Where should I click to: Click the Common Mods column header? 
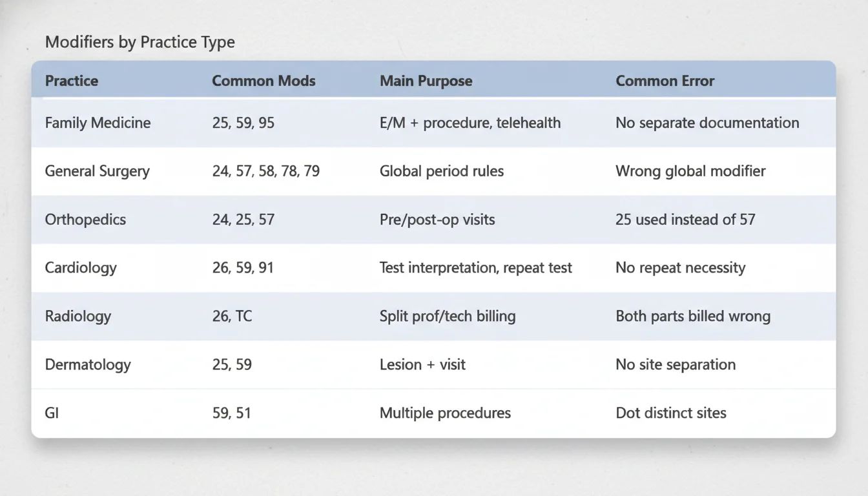coord(263,81)
